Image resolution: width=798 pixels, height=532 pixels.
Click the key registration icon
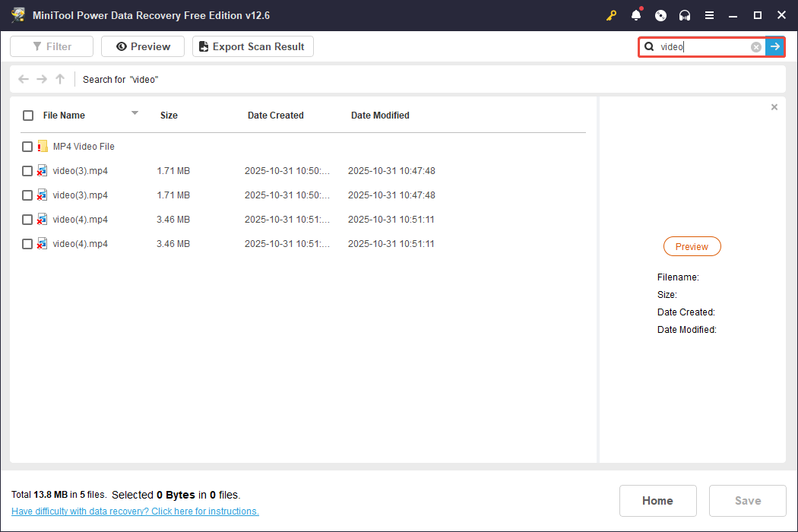tap(612, 14)
